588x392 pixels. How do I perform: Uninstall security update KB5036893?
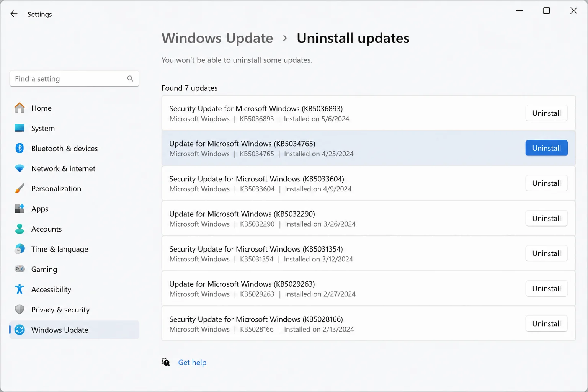click(x=546, y=113)
